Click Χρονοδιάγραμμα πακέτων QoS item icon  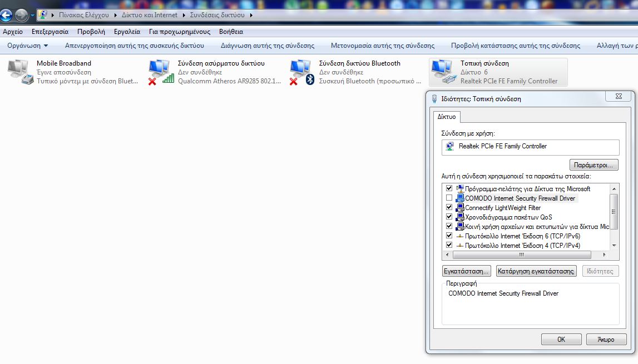(x=460, y=217)
